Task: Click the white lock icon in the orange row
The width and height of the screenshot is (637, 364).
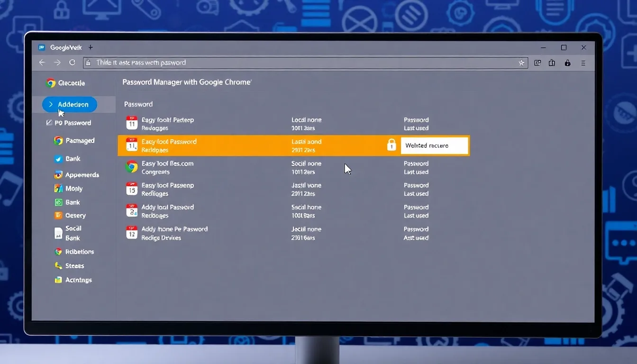Action: pyautogui.click(x=391, y=145)
